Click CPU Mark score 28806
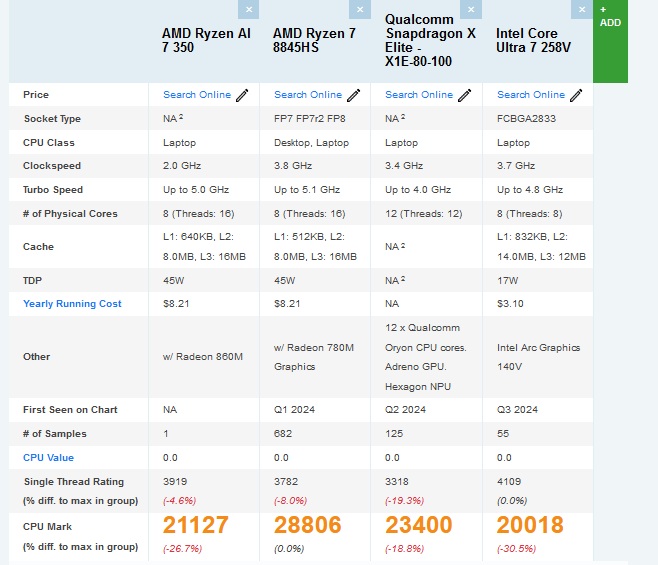658x565 pixels. click(308, 525)
